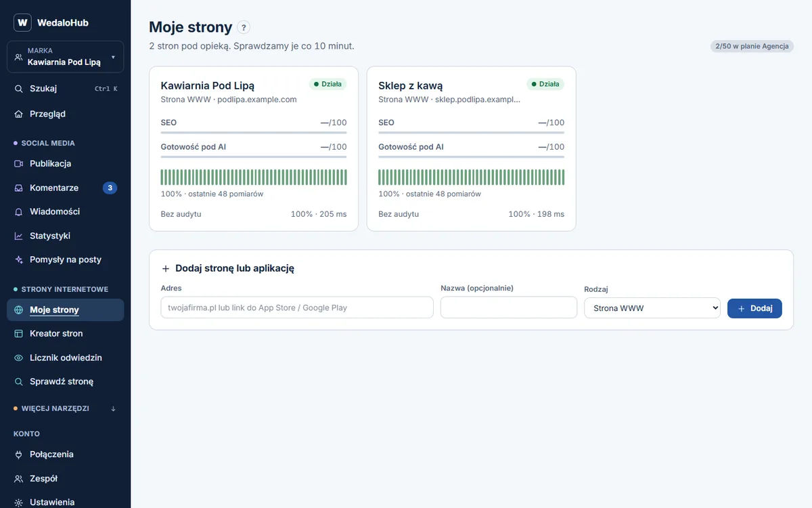Open Szukaj in the sidebar

[x=65, y=89]
